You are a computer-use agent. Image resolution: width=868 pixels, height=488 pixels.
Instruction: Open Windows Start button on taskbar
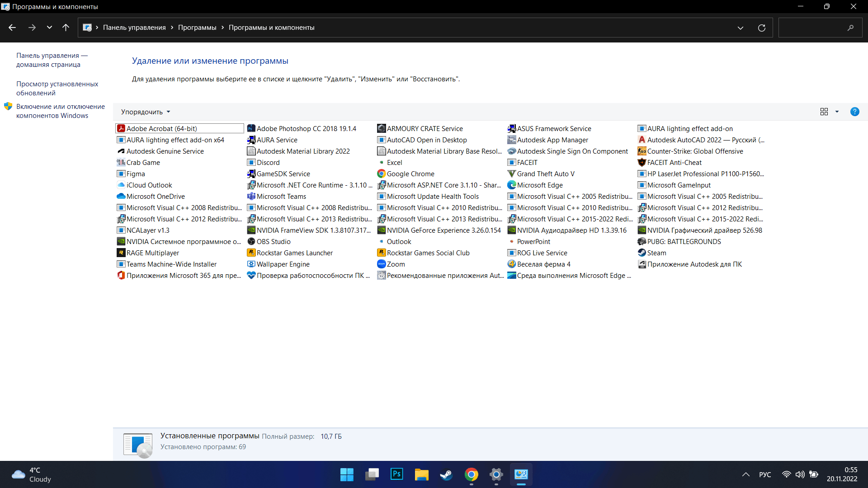coord(347,474)
